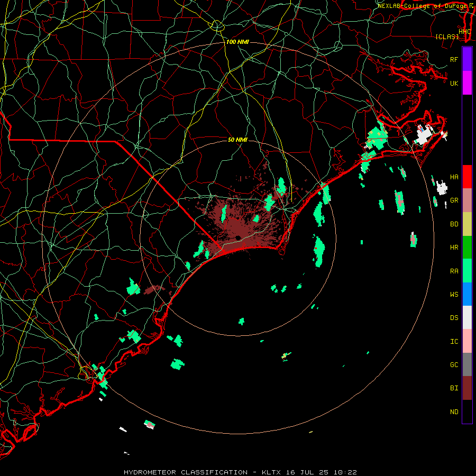The height and width of the screenshot is (476, 476).
Task: Click the 100 NMI range ring label
Action: point(237,42)
